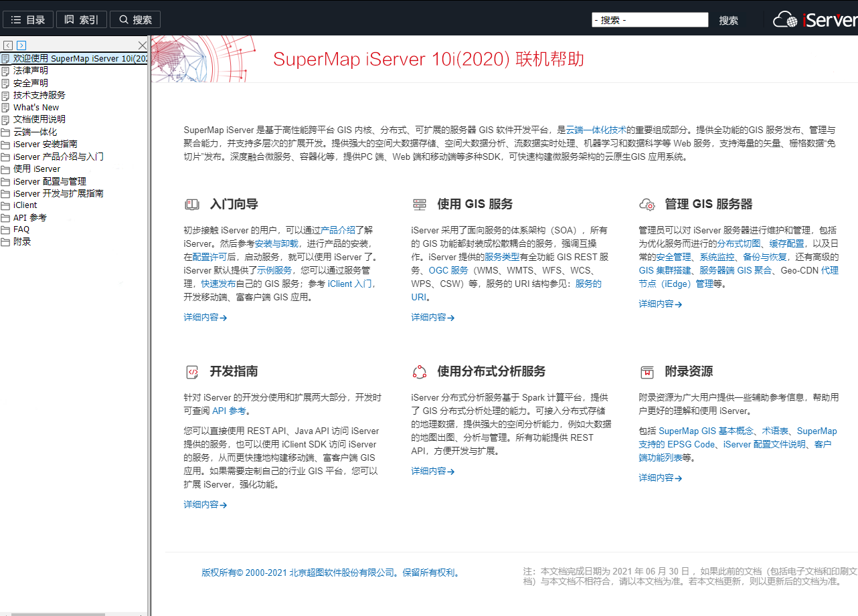Open the 搜索 search tab
The height and width of the screenshot is (616, 858).
point(135,20)
